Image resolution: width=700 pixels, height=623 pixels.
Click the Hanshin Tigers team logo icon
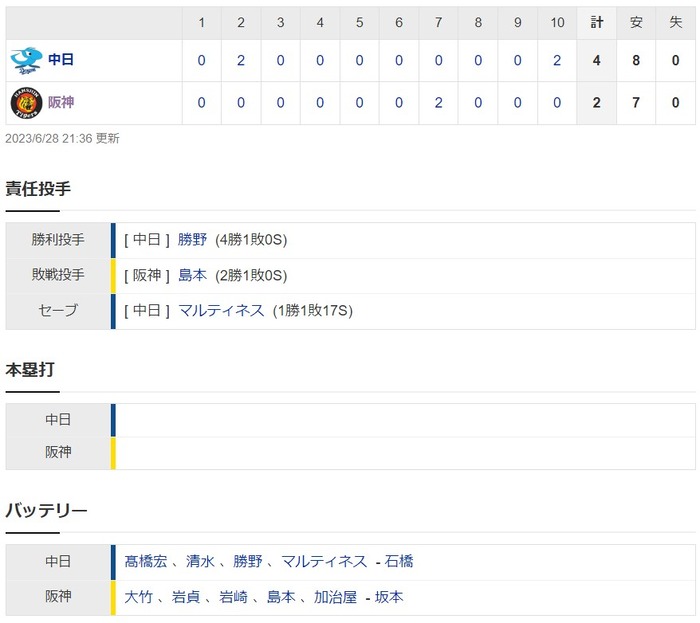(24, 102)
